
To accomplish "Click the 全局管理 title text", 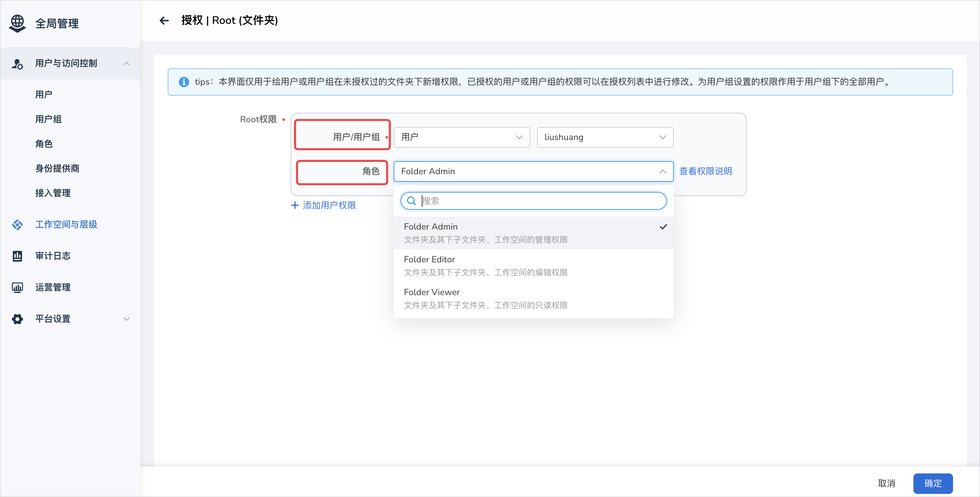I will tap(57, 24).
